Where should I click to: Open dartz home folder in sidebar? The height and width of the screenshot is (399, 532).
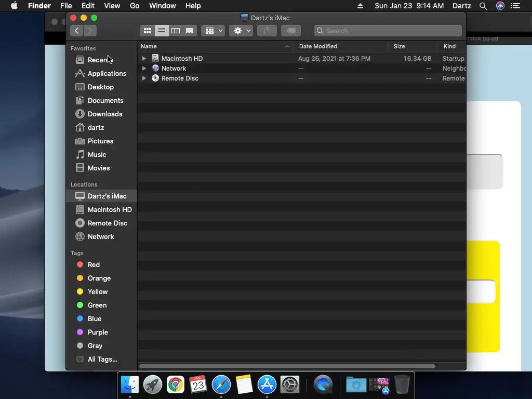tap(101, 128)
